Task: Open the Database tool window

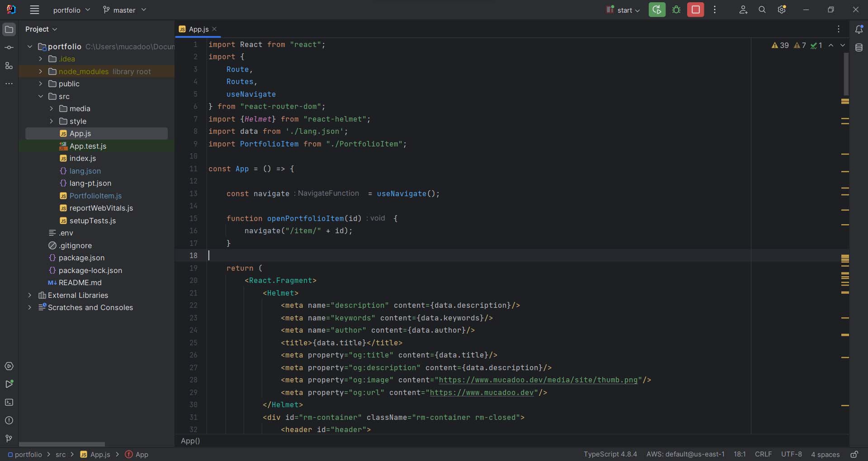Action: [x=859, y=47]
